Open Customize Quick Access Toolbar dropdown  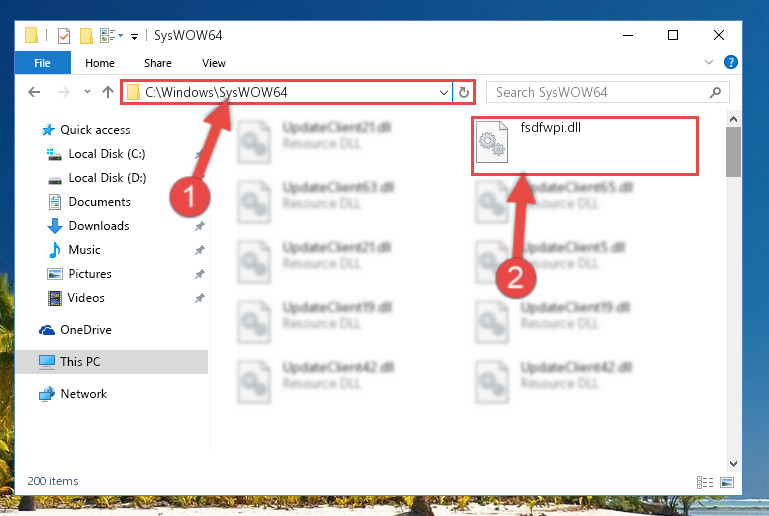134,36
